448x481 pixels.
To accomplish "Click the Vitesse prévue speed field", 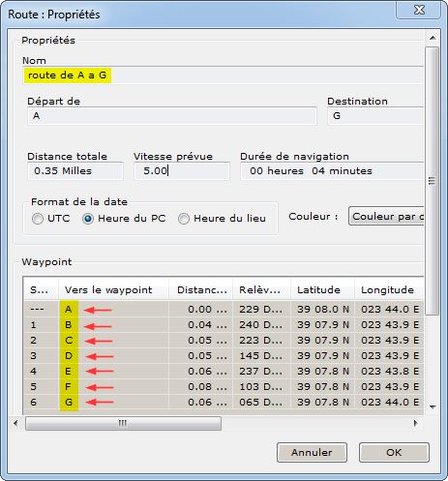I will [182, 171].
